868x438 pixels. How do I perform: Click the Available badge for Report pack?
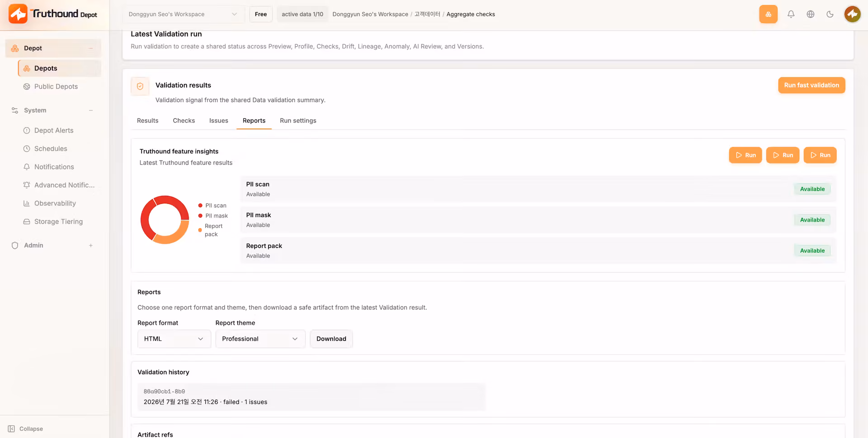812,251
